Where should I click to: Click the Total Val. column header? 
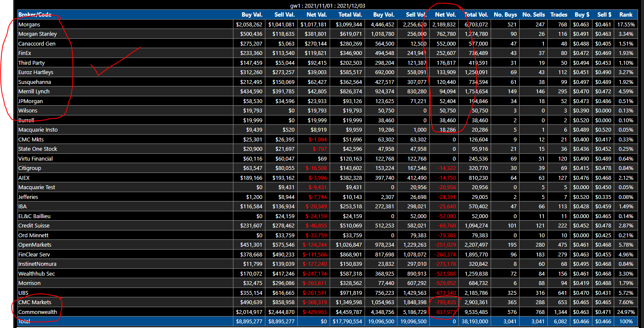(x=350, y=15)
